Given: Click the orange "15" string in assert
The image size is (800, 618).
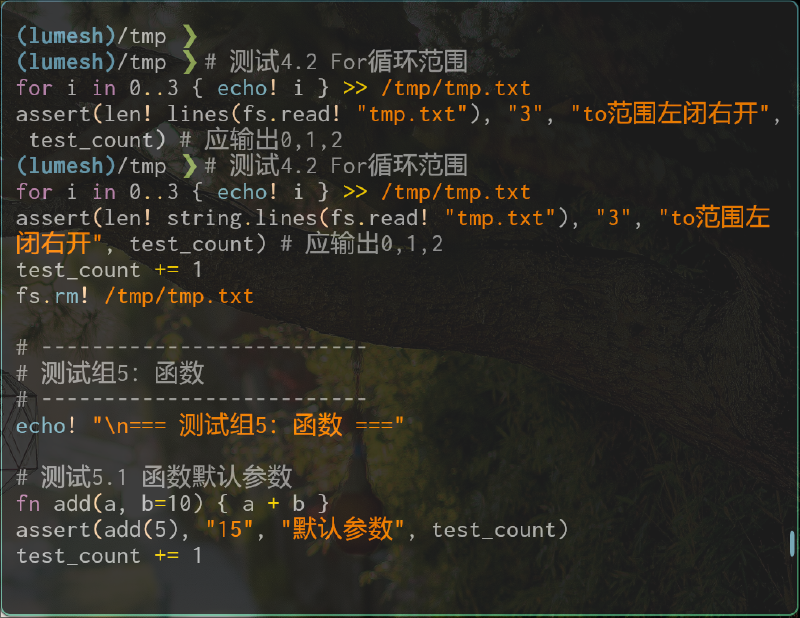Looking at the screenshot, I should pyautogui.click(x=230, y=530).
